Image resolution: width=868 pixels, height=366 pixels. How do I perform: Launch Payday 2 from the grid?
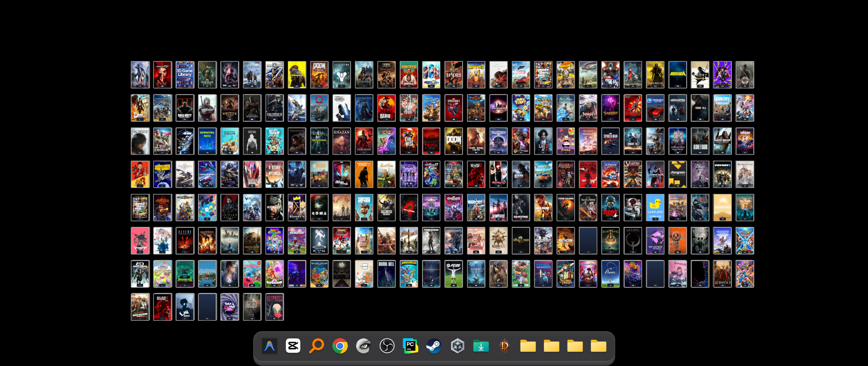pos(722,174)
